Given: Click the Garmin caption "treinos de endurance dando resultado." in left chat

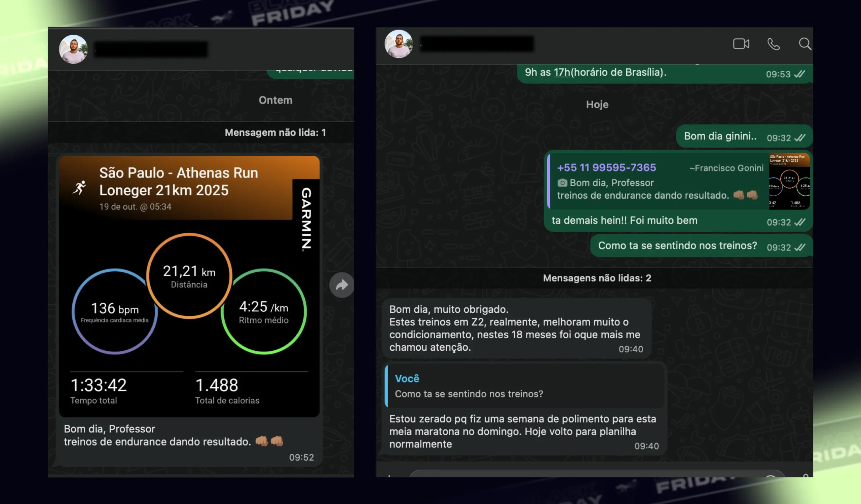Looking at the screenshot, I should (x=157, y=442).
